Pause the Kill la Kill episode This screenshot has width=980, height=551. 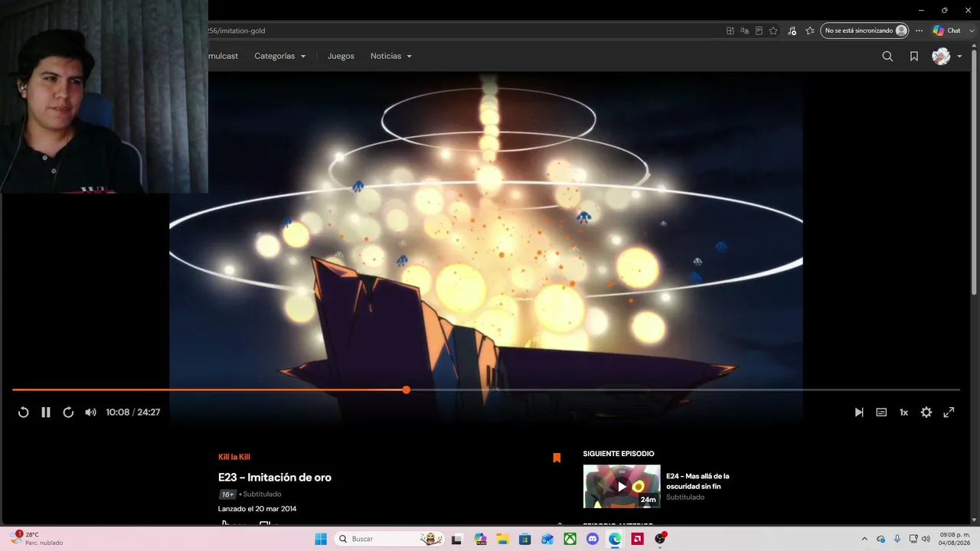point(46,412)
